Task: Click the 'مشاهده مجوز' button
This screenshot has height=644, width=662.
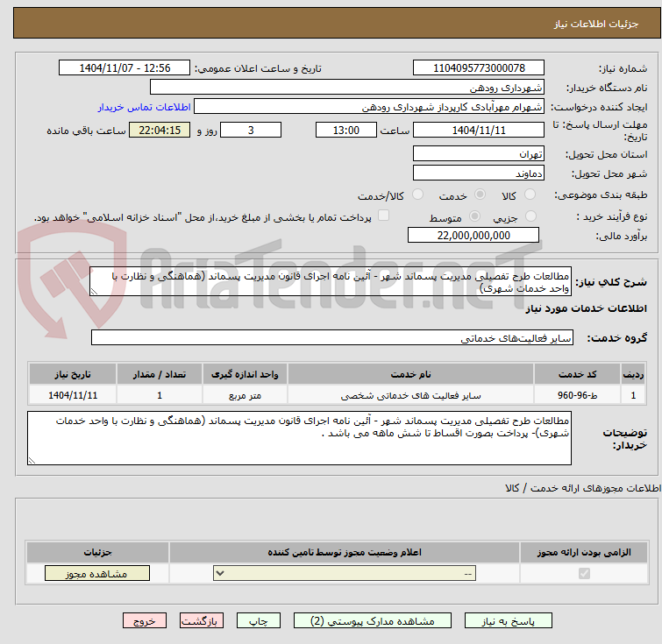Action: (97, 574)
